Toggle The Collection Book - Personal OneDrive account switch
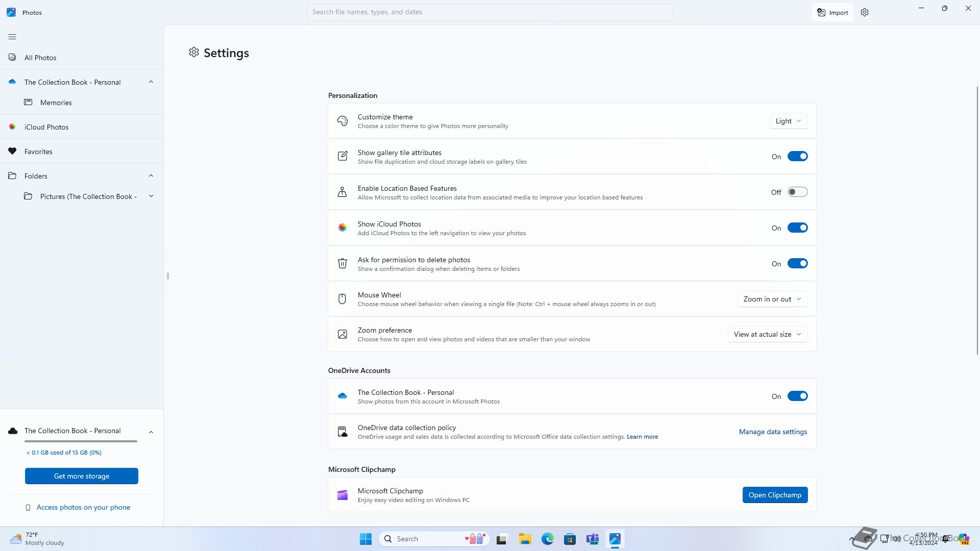This screenshot has height=551, width=980. tap(797, 396)
